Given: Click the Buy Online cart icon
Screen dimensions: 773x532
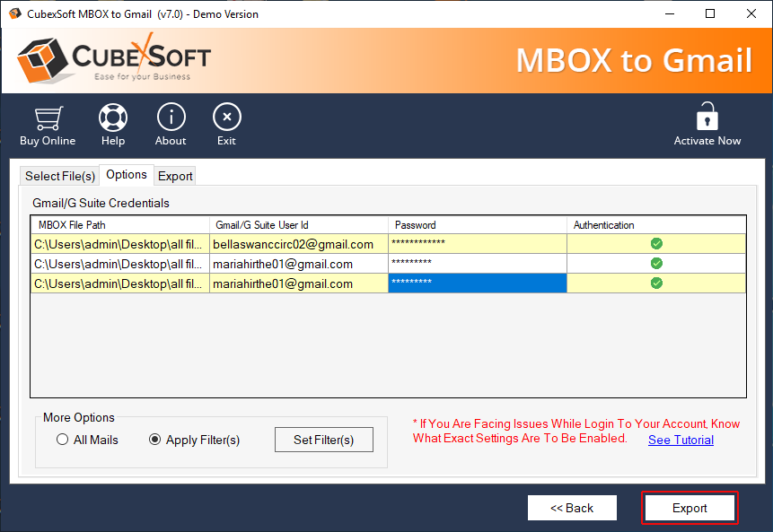Looking at the screenshot, I should click(48, 118).
